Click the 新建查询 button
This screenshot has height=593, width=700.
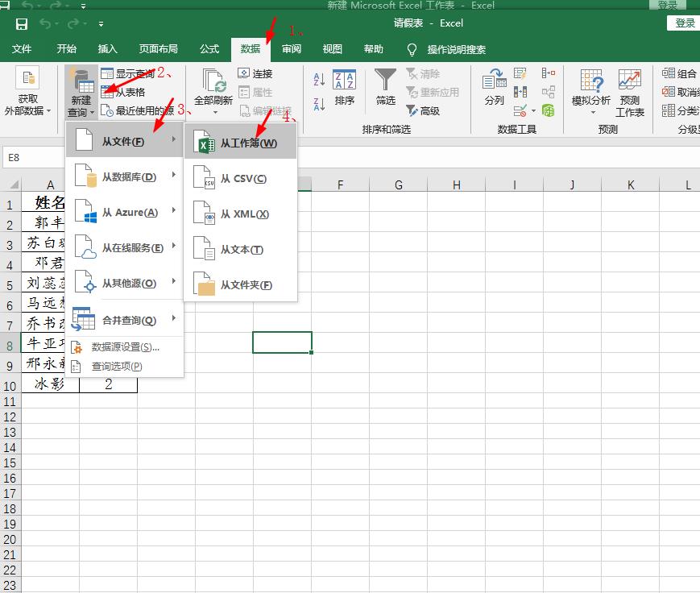pos(81,93)
